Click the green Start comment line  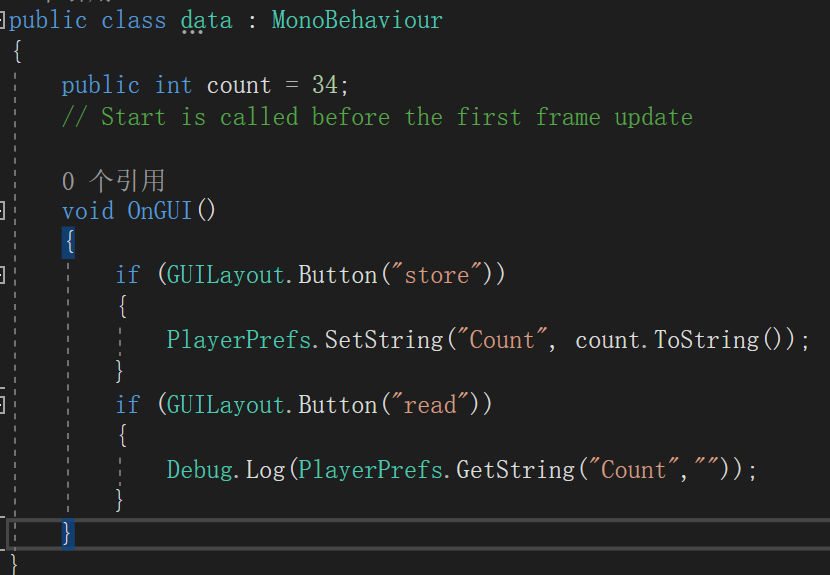pos(377,117)
